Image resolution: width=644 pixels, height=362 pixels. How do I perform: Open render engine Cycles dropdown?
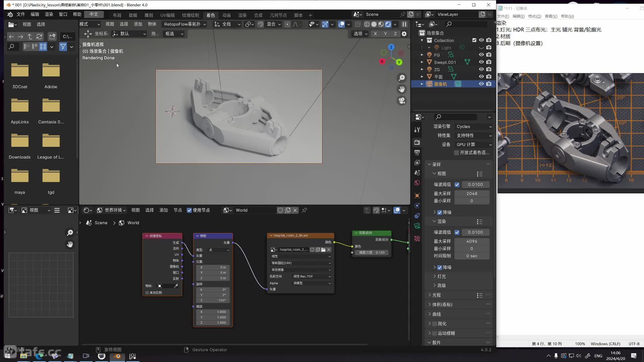pos(474,127)
